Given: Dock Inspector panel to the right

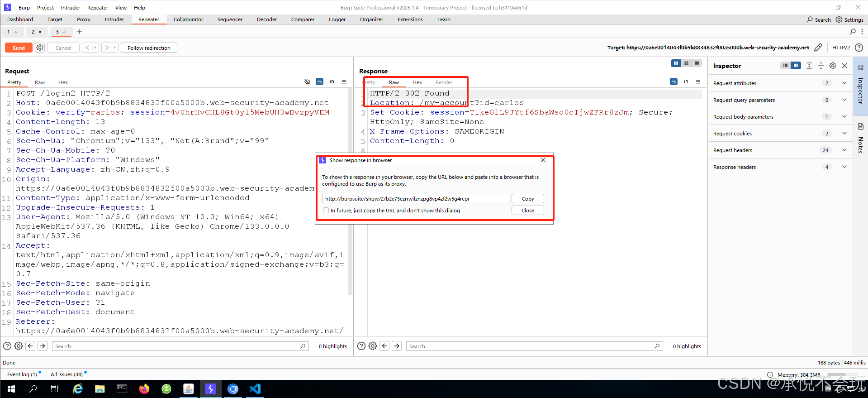Looking at the screenshot, I should click(796, 66).
